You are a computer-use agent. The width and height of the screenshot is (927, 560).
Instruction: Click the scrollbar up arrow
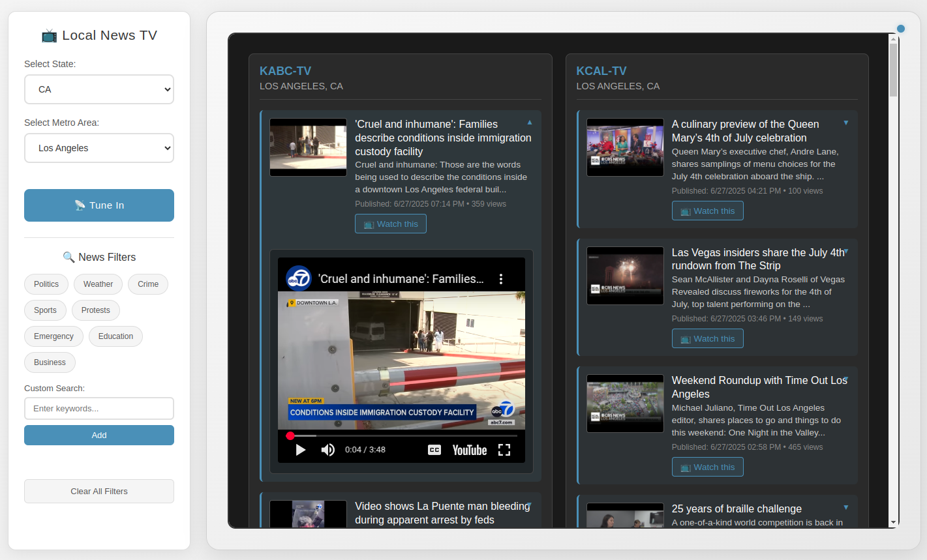[894, 38]
